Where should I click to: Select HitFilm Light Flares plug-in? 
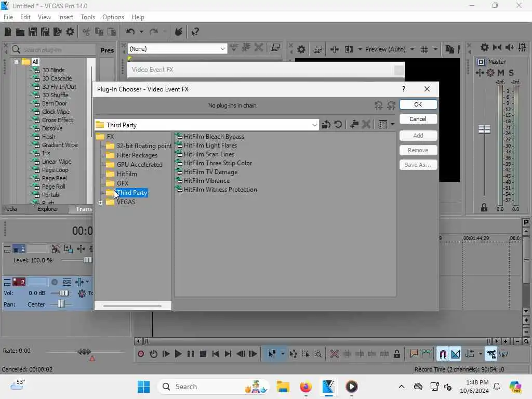[210, 145]
